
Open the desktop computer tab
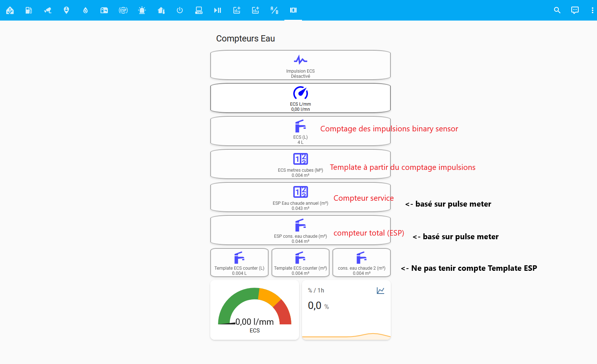[199, 10]
